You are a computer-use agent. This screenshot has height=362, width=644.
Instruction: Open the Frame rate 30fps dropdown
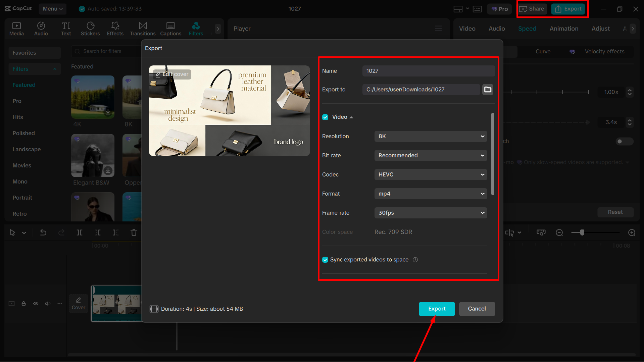431,213
